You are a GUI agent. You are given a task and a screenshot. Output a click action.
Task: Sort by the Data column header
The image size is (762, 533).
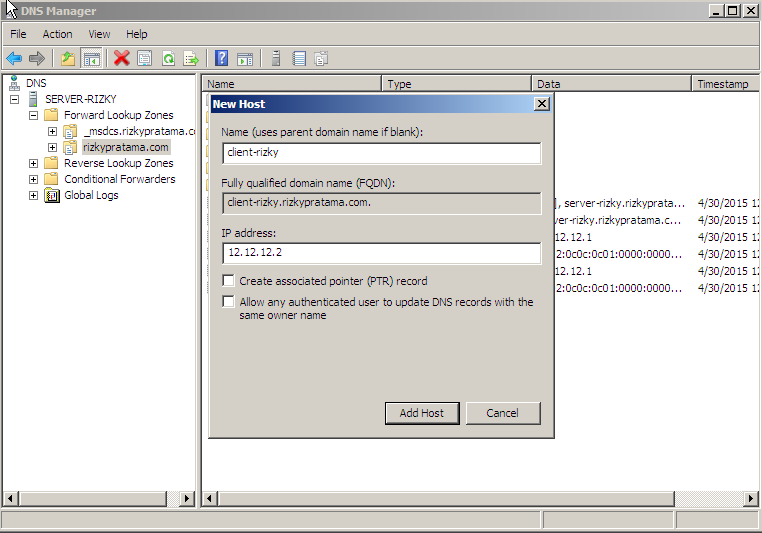[x=611, y=84]
